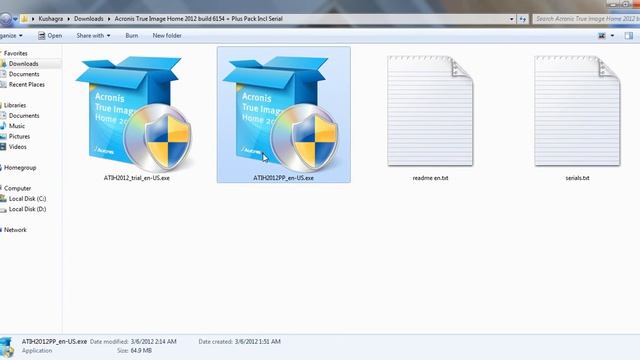Open Local Disk (C:)
Screen dimensions: 640x360
[x=27, y=199]
